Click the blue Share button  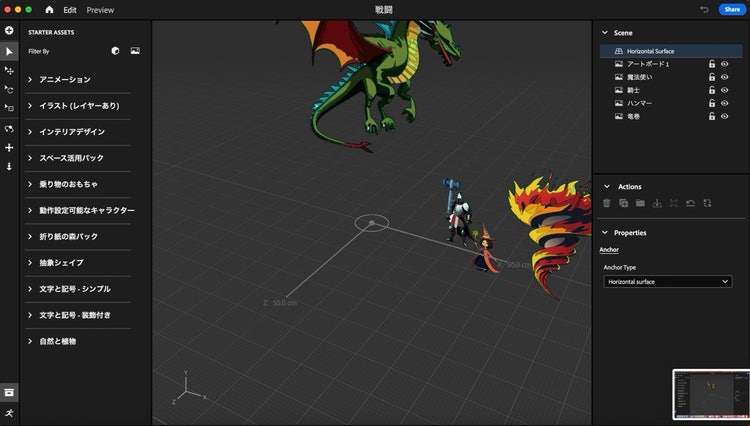coord(732,9)
